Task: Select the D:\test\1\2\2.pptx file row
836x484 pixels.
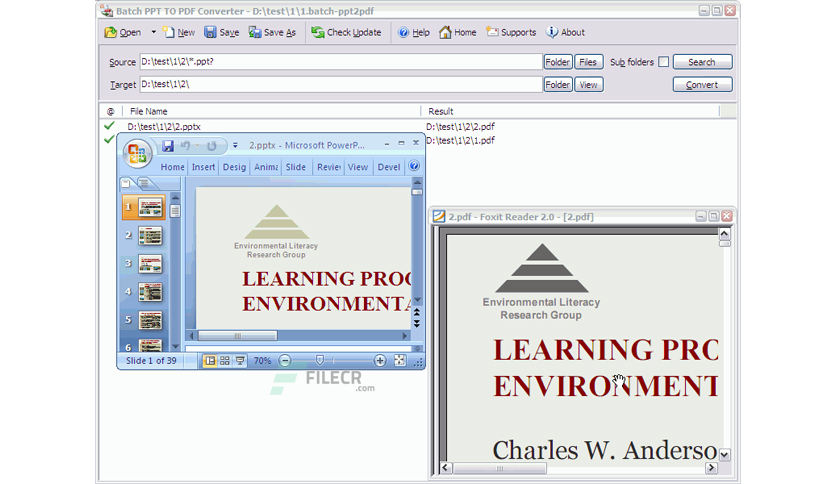Action: [164, 127]
